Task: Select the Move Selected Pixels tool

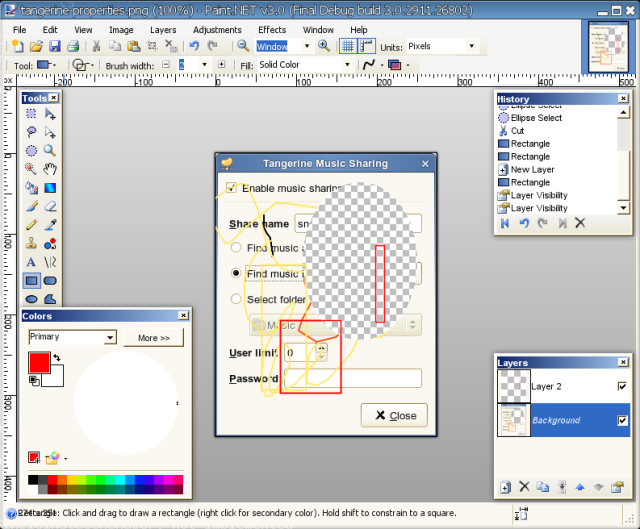Action: [50, 113]
